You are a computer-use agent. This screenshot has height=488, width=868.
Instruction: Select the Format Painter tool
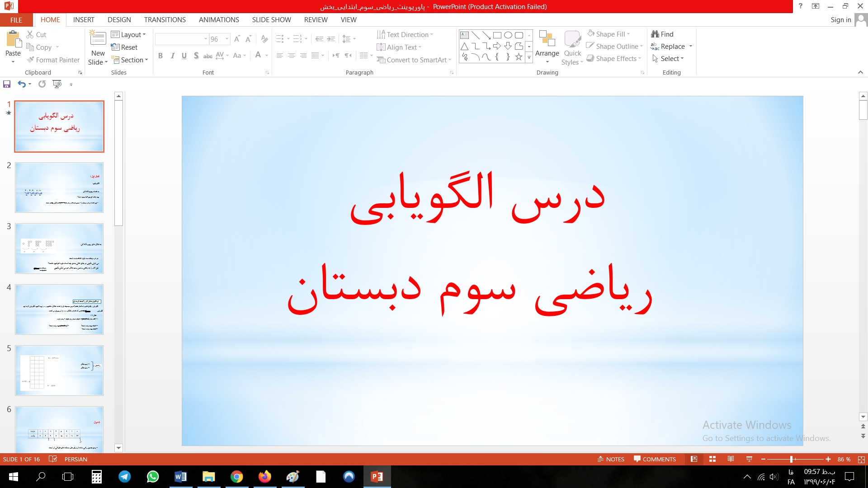[x=53, y=60]
